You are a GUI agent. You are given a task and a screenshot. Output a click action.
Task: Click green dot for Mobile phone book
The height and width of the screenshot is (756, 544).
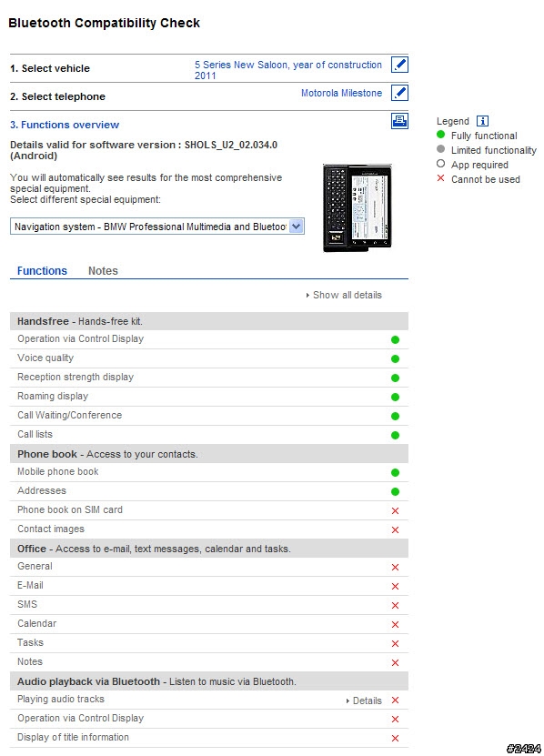395,472
